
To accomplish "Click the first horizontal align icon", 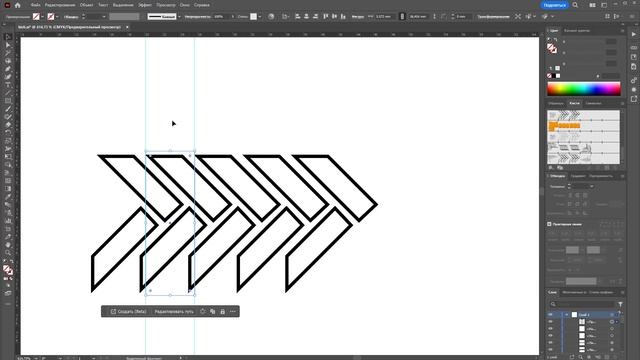I will tap(298, 17).
